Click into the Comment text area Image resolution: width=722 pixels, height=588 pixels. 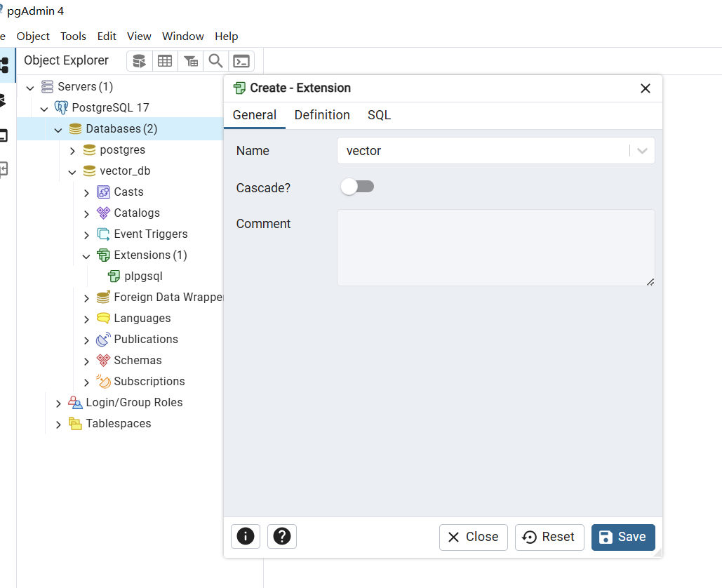point(496,248)
